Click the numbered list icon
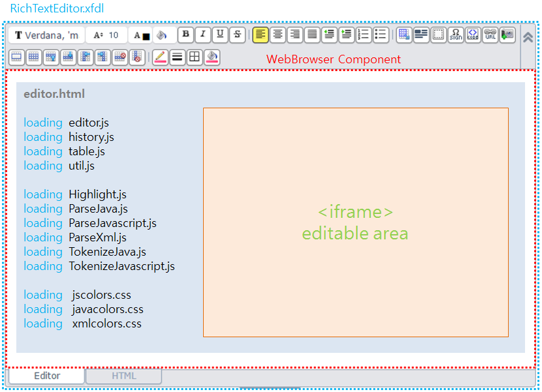 coord(363,35)
